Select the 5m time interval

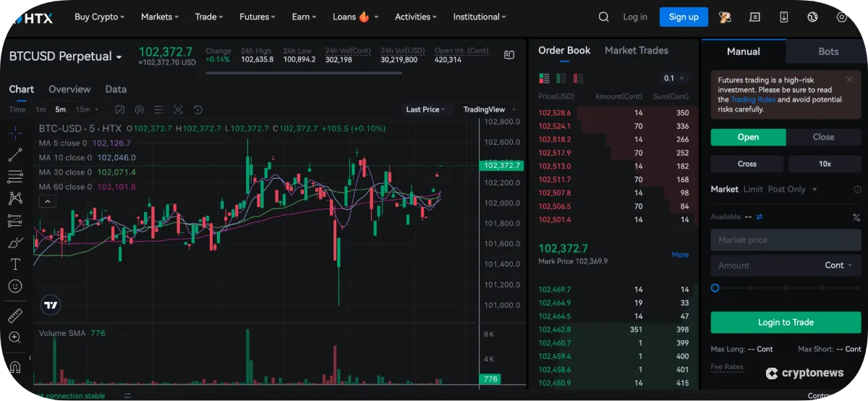coord(61,109)
